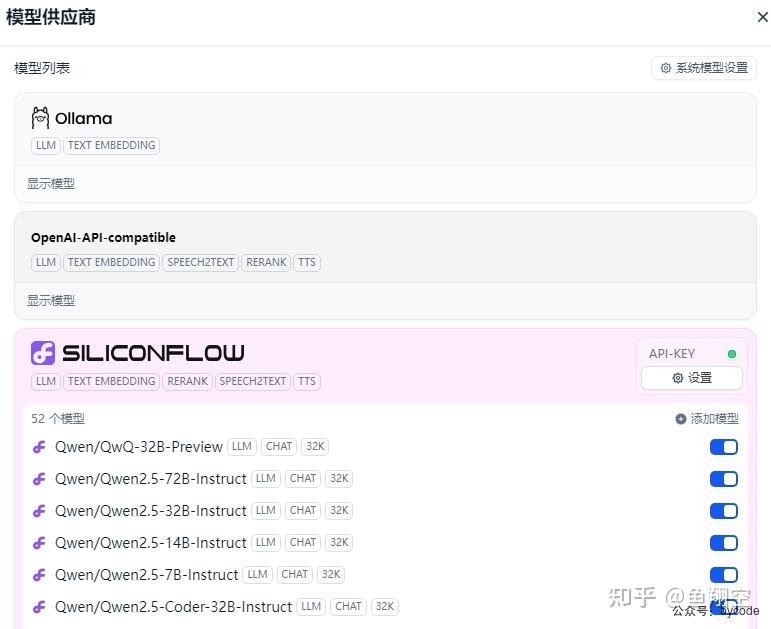Click the SiliconFlow purple logo icon
The height and width of the screenshot is (629, 771).
click(x=43, y=353)
